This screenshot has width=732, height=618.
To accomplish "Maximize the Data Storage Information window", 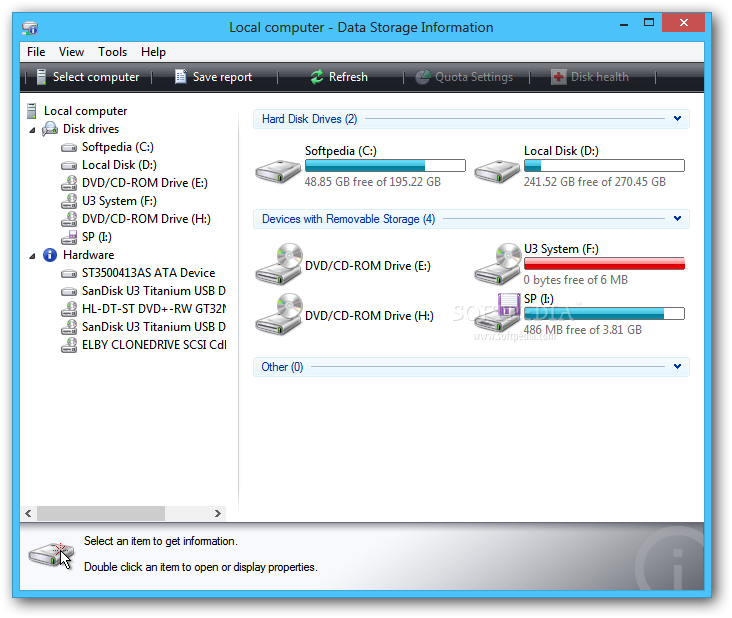I will 649,22.
